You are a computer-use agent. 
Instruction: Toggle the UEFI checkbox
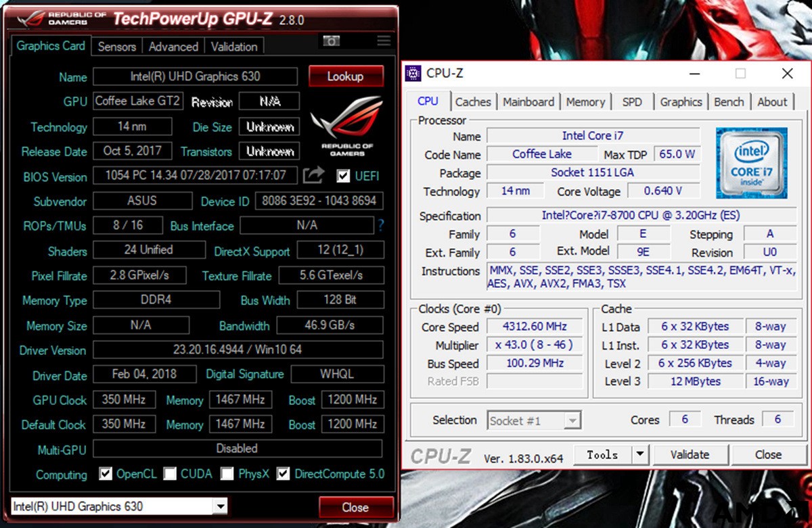point(343,176)
